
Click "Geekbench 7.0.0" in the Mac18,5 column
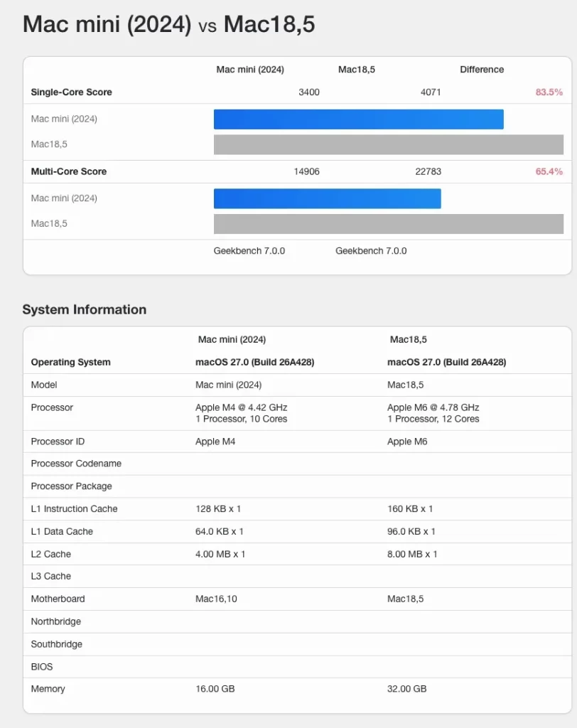coord(371,251)
